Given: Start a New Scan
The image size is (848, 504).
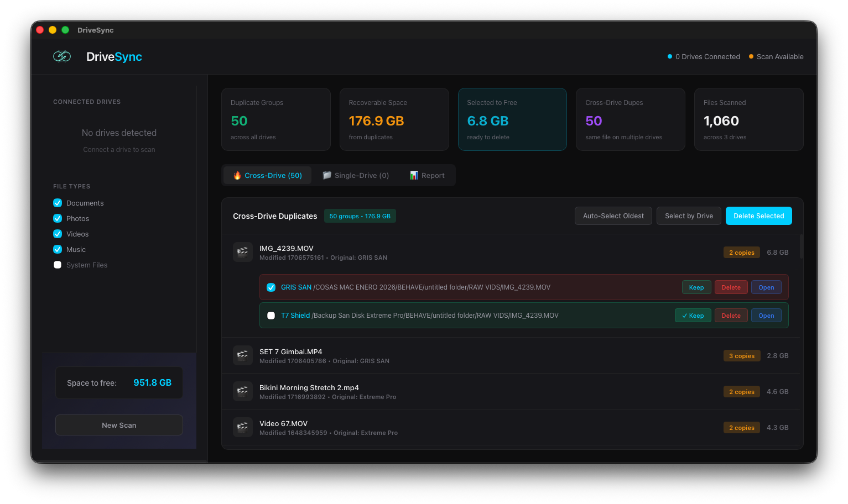Looking at the screenshot, I should (x=118, y=425).
